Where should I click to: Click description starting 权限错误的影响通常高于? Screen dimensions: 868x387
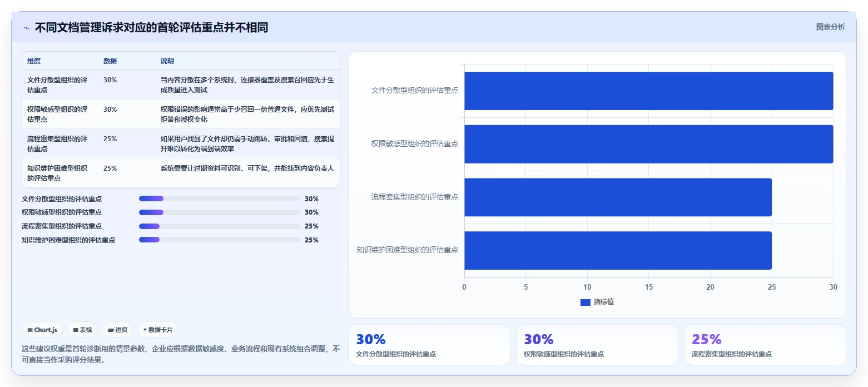coord(247,114)
